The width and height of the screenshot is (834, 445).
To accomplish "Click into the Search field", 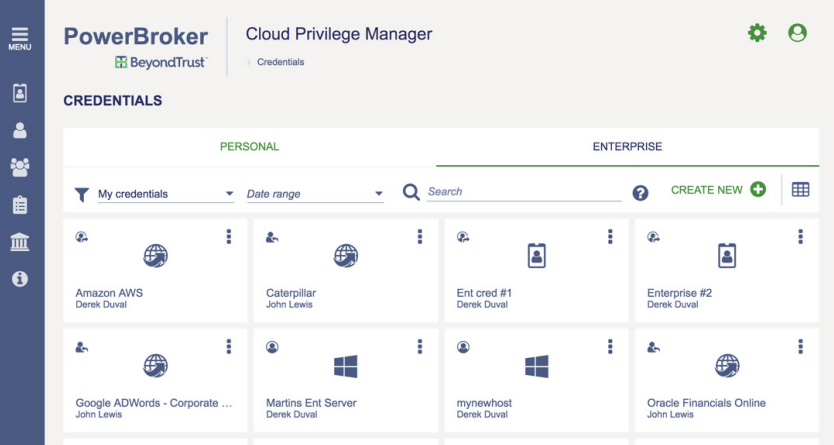I will (x=524, y=192).
